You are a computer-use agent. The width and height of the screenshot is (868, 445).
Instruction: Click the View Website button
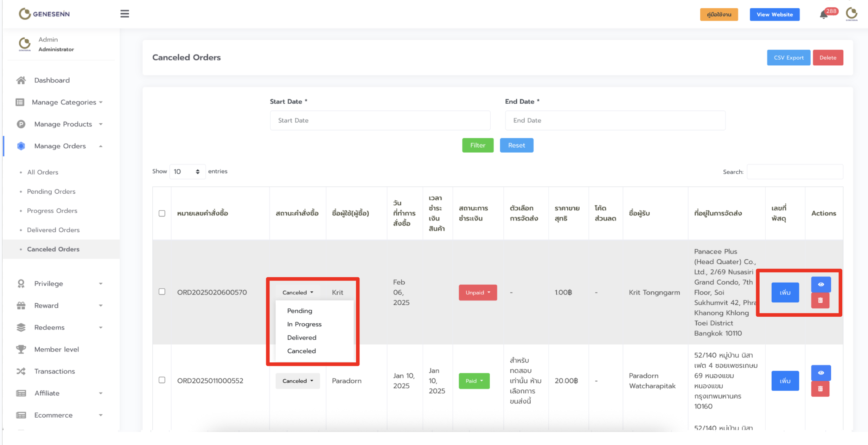pyautogui.click(x=774, y=14)
